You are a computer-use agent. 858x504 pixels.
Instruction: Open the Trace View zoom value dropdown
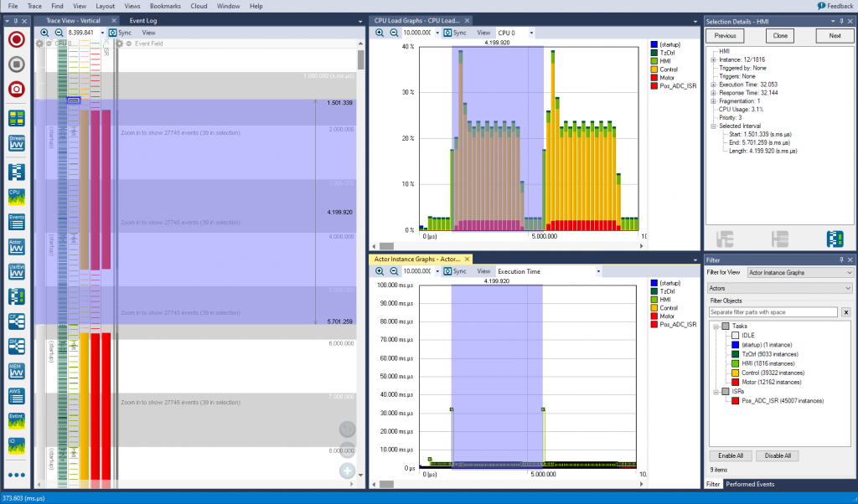pyautogui.click(x=101, y=33)
